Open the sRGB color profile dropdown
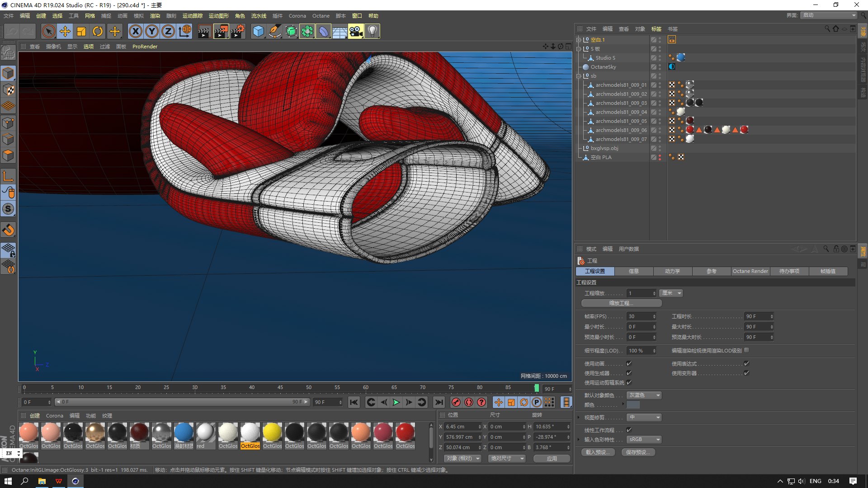The height and width of the screenshot is (488, 868). click(x=644, y=439)
